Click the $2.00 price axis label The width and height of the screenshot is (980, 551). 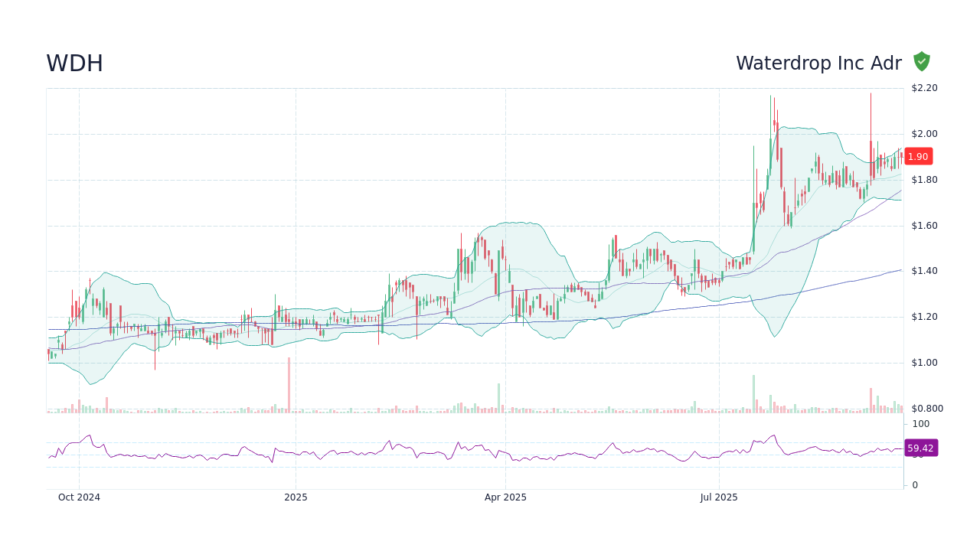(923, 133)
